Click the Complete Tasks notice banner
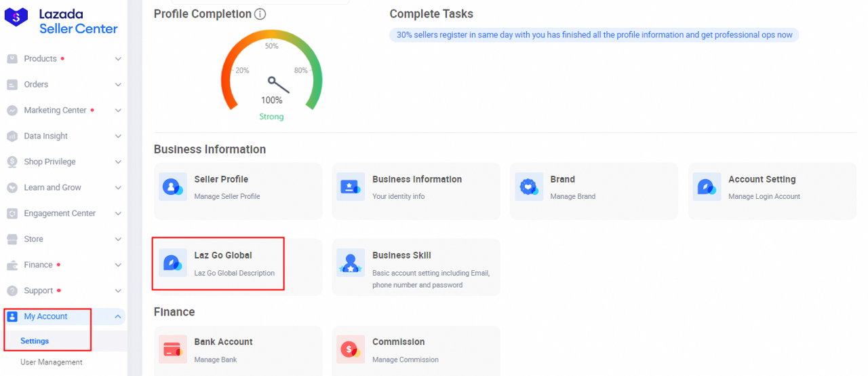Viewport: 868px width, 376px height. 594,35
